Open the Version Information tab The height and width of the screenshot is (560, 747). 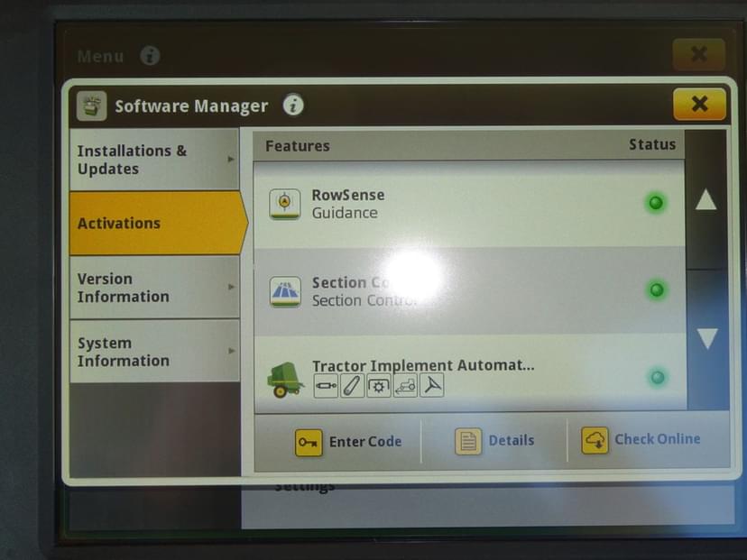[154, 287]
